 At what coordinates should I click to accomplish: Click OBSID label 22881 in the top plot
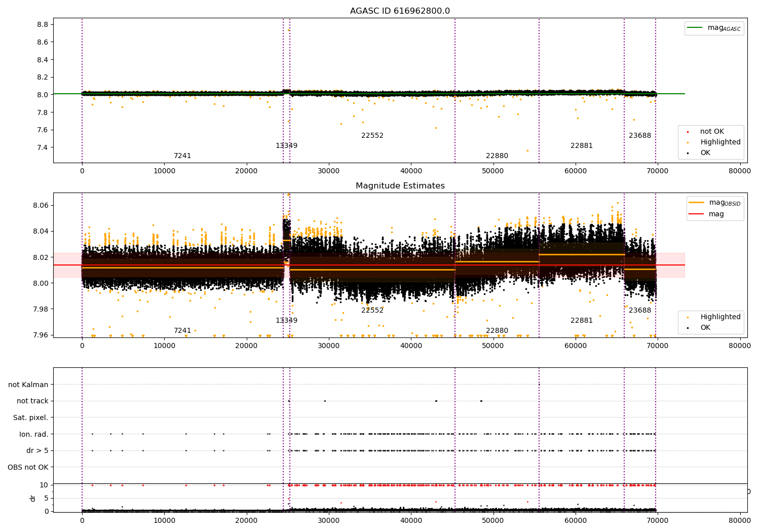582,145
